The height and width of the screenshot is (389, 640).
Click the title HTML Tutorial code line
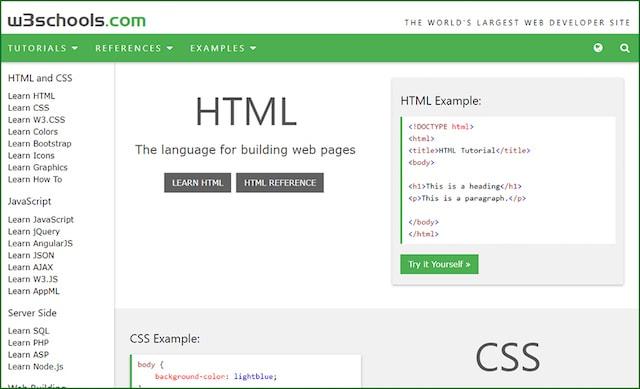pyautogui.click(x=469, y=150)
